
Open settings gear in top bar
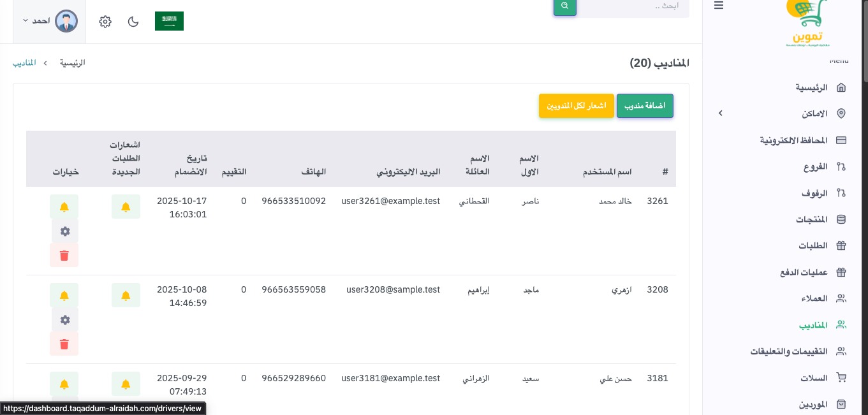(x=105, y=22)
